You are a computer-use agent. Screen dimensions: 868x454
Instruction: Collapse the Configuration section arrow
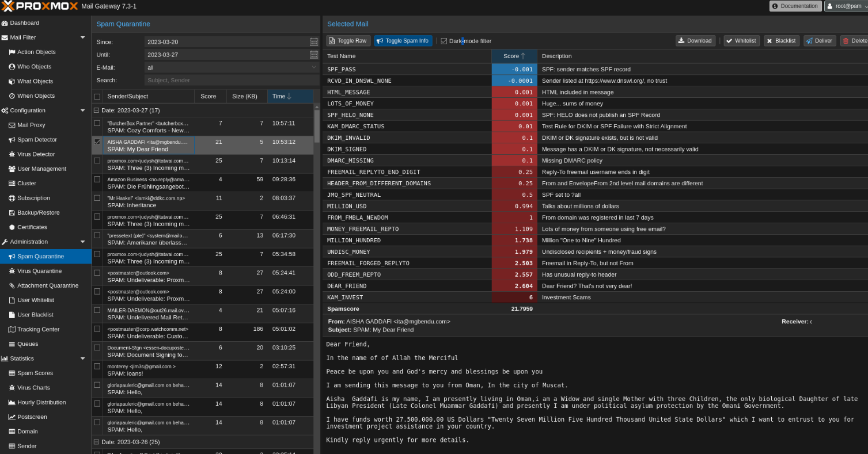point(83,110)
